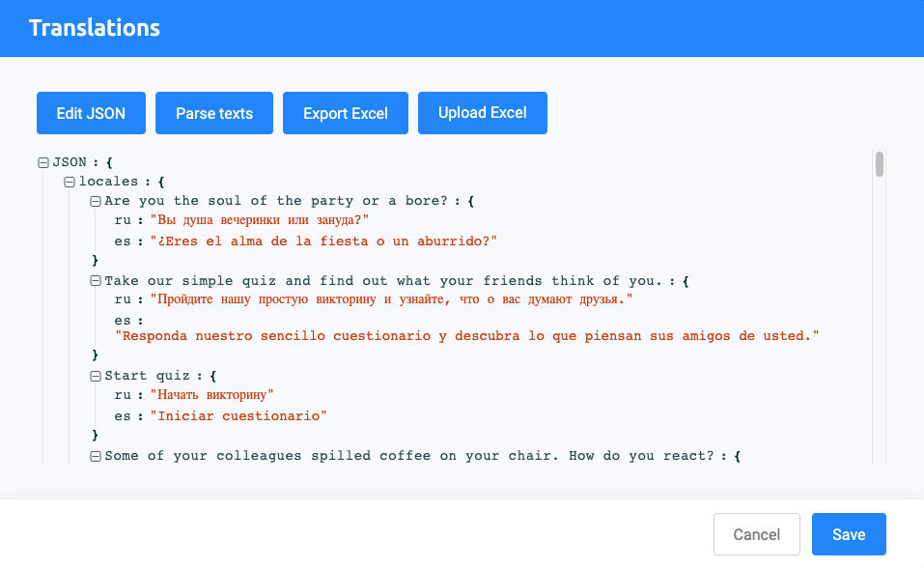The height and width of the screenshot is (568, 924).
Task: Select the Russian value 'Начать викторину'
Action: [212, 395]
